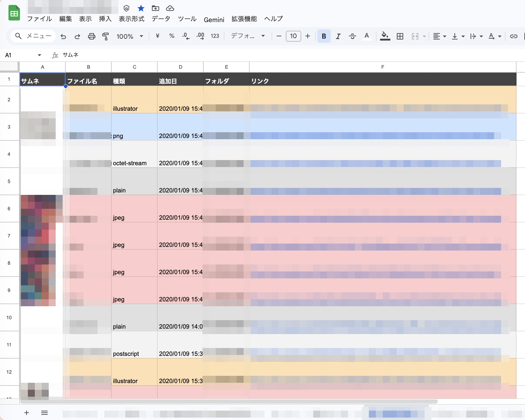Screen dimensions: 525x420
Task: Click the increase font size plus button
Action: point(308,36)
